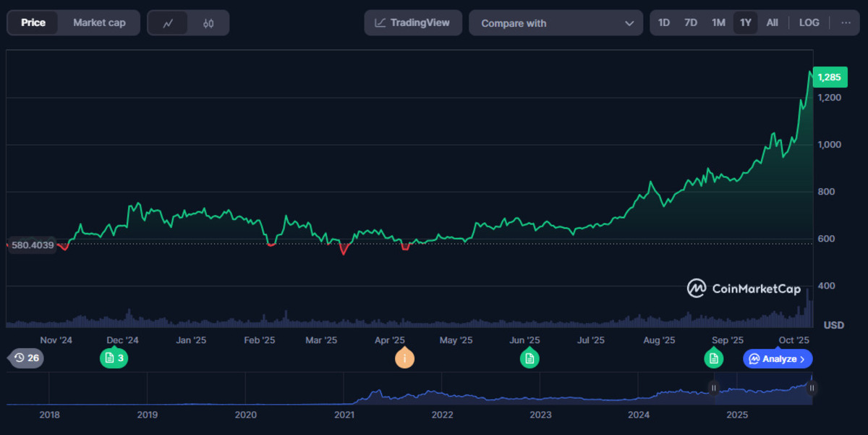Click the right range slider handle
The width and height of the screenshot is (868, 435).
coord(812,389)
